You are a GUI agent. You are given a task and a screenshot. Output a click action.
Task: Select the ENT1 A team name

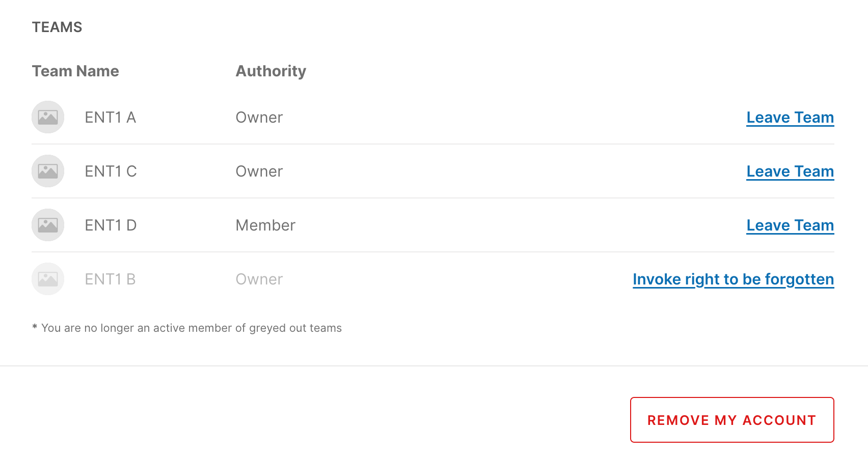coord(111,117)
